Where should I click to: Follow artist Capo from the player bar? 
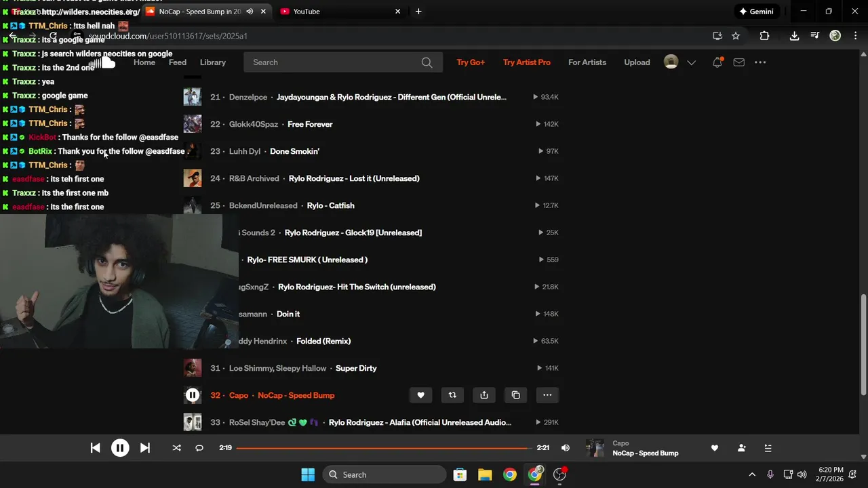(741, 448)
